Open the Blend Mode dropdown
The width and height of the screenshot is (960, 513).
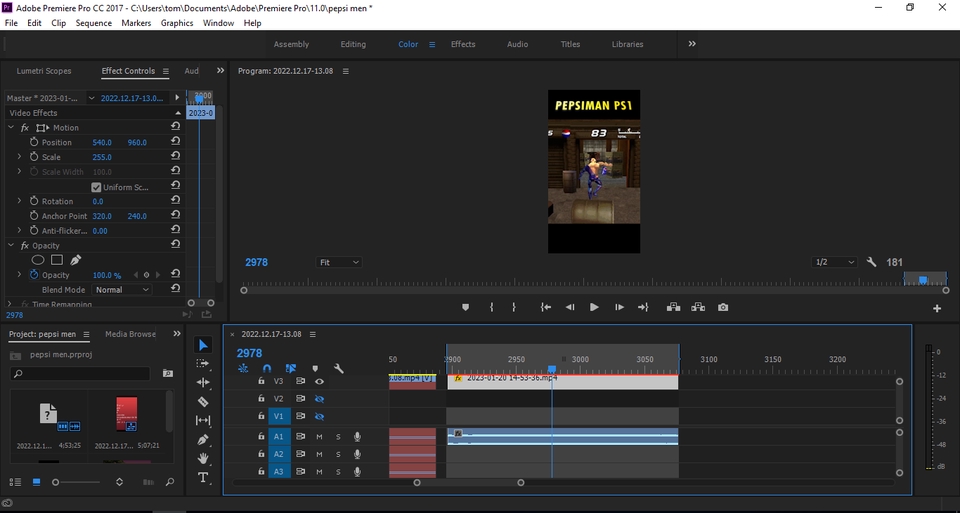(x=122, y=290)
